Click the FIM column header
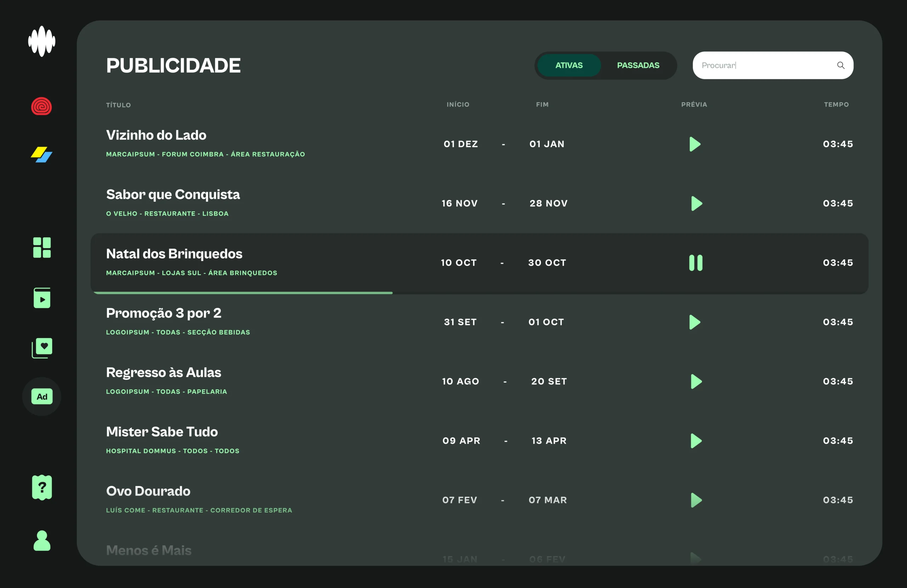Screen dimensions: 907x588 point(542,104)
